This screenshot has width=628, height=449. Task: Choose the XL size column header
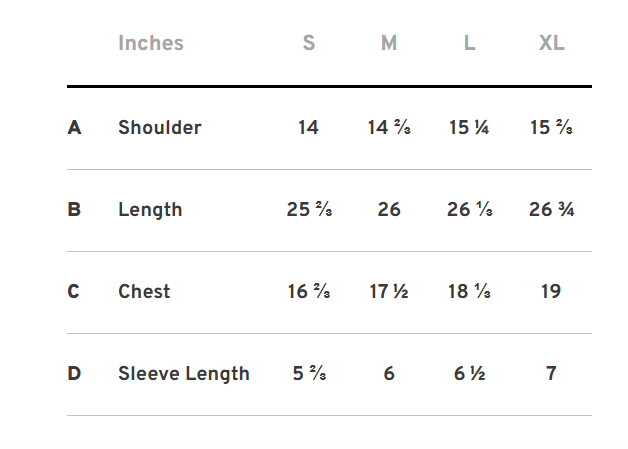tap(551, 43)
